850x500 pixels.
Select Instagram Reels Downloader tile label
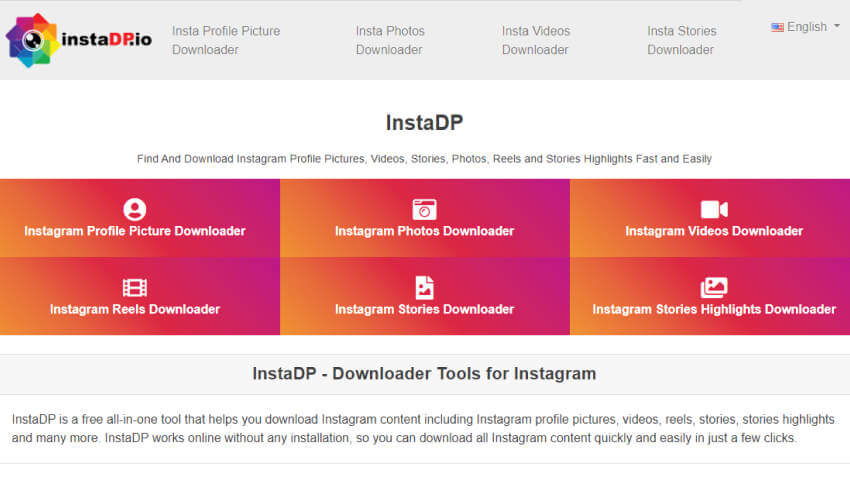coord(134,309)
